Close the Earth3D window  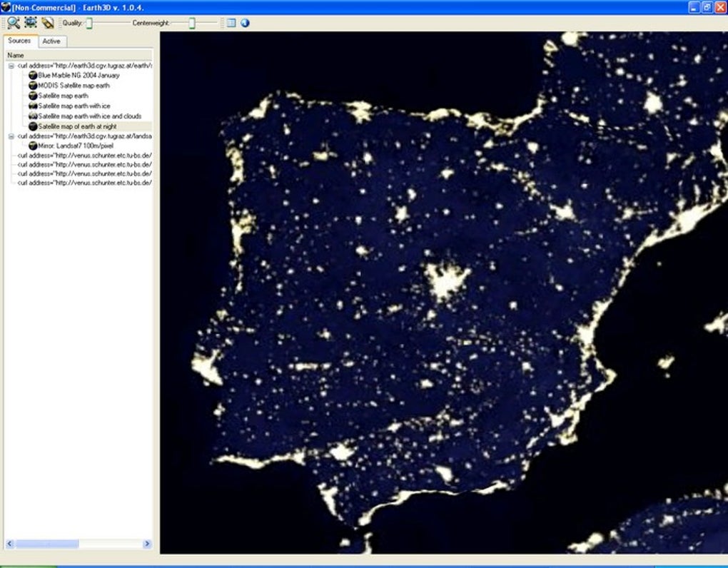tap(720, 7)
